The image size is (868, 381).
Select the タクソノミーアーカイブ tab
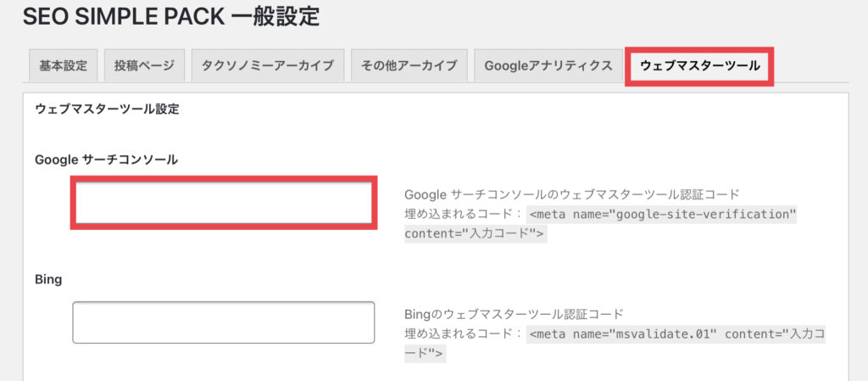(268, 66)
